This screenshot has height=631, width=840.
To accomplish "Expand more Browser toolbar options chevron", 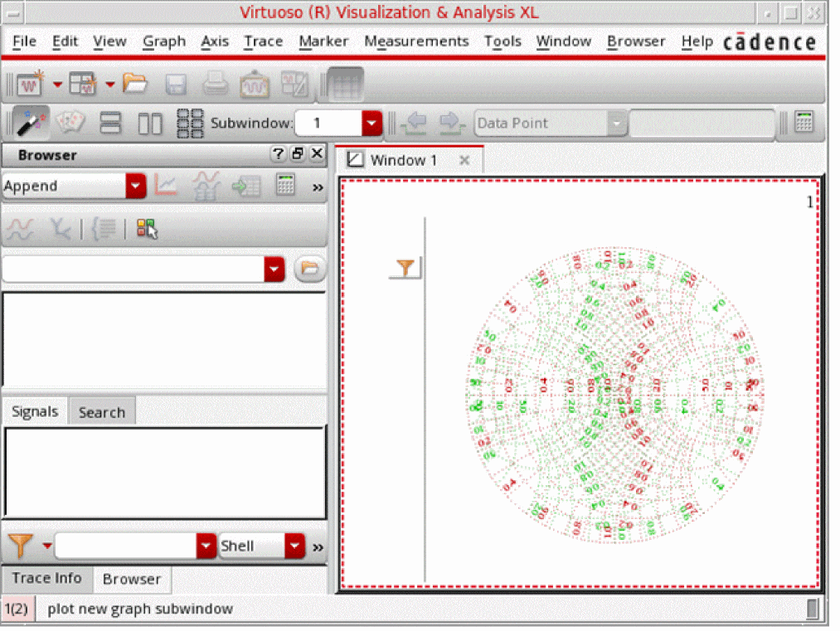I will (x=318, y=187).
